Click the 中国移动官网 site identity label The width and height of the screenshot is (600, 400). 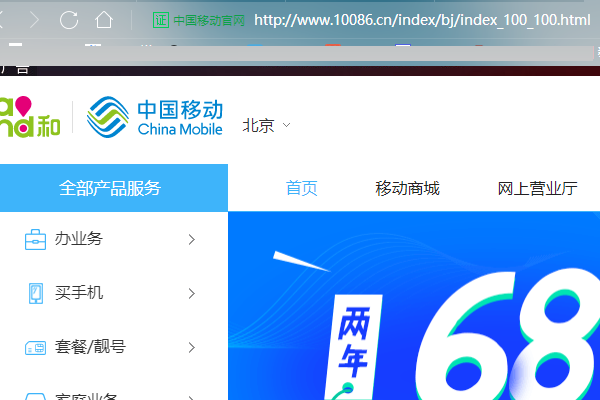tap(209, 20)
